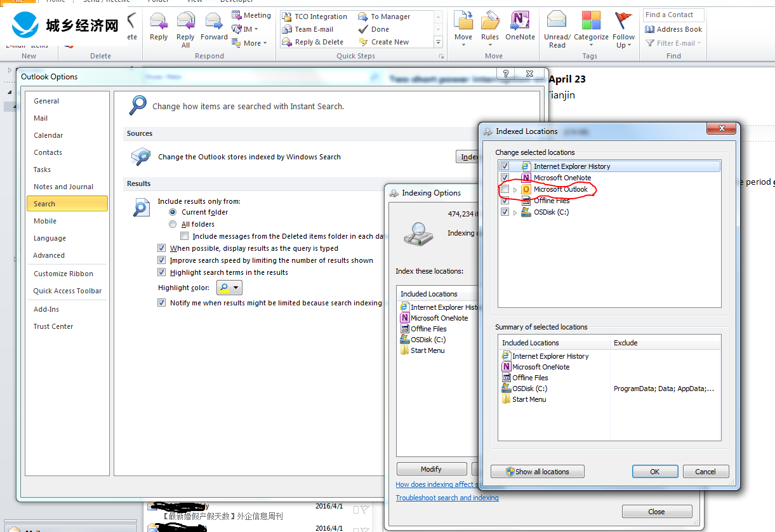The image size is (775, 532).
Task: Click the Create New quick step
Action: click(x=383, y=42)
